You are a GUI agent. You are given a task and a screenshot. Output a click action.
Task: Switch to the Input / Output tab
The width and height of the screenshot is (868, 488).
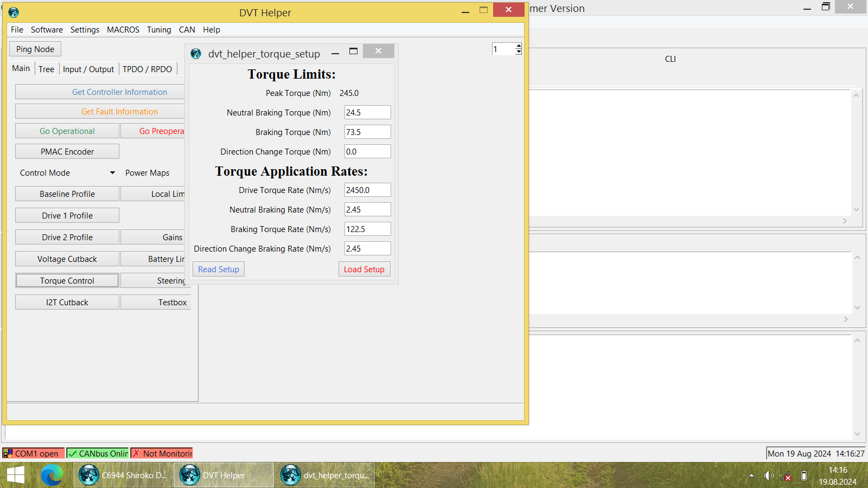(x=88, y=69)
